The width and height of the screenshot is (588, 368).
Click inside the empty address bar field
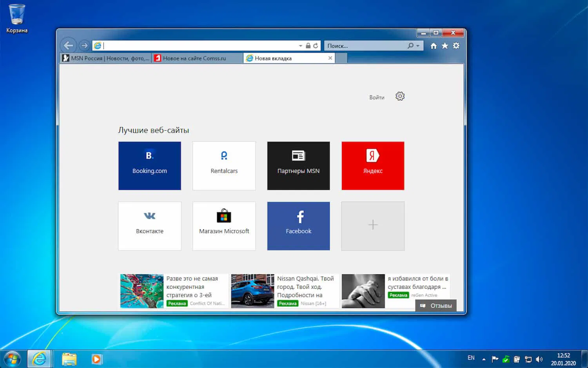pyautogui.click(x=176, y=45)
